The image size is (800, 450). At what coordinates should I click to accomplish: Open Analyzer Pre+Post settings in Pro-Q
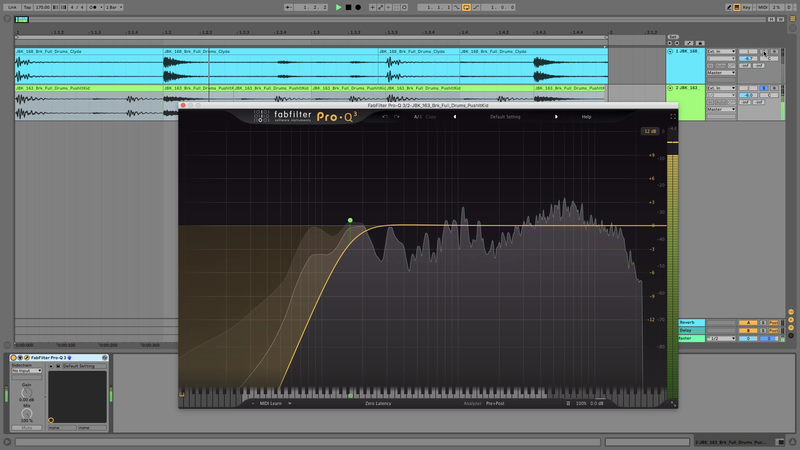[495, 404]
